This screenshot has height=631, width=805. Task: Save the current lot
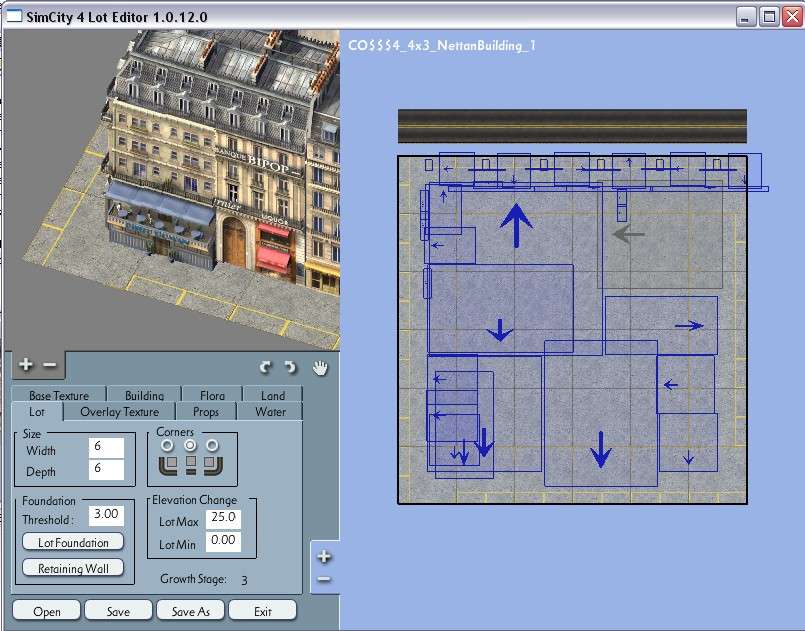coord(118,611)
